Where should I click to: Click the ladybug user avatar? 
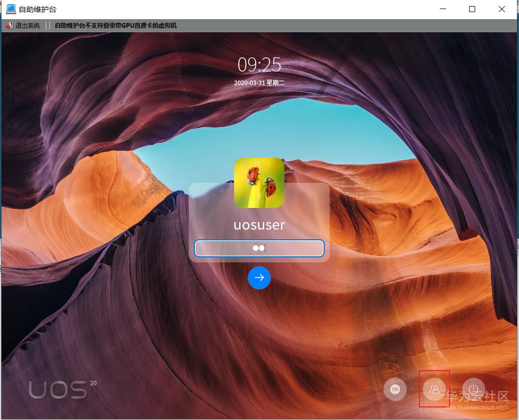(259, 183)
